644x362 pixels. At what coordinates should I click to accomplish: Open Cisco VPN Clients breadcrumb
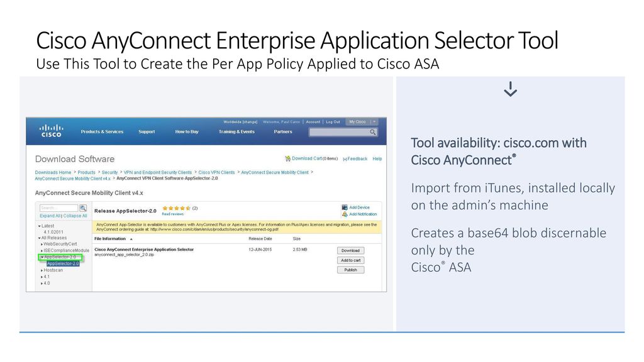click(216, 173)
